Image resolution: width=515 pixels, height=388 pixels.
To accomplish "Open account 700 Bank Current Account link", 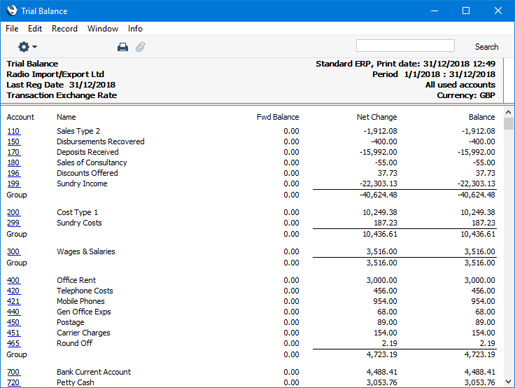I will (14, 372).
